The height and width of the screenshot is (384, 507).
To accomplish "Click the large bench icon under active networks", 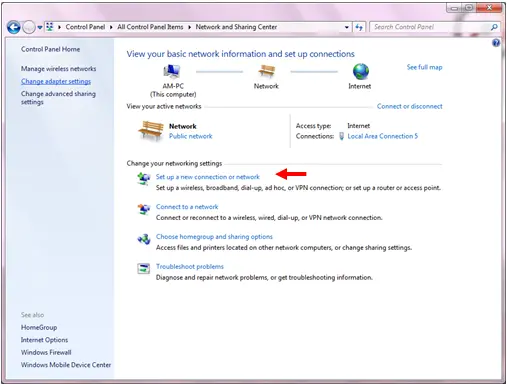I will click(151, 131).
